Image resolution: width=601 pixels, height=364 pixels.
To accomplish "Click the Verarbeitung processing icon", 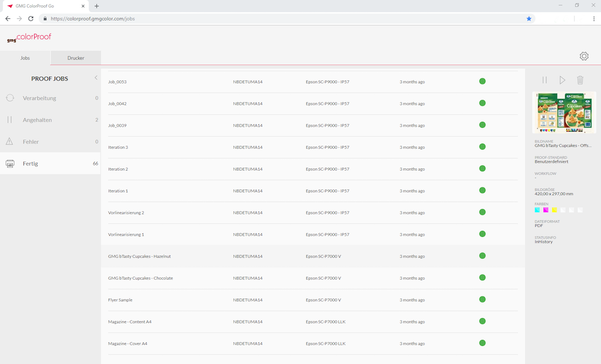I will [x=10, y=98].
